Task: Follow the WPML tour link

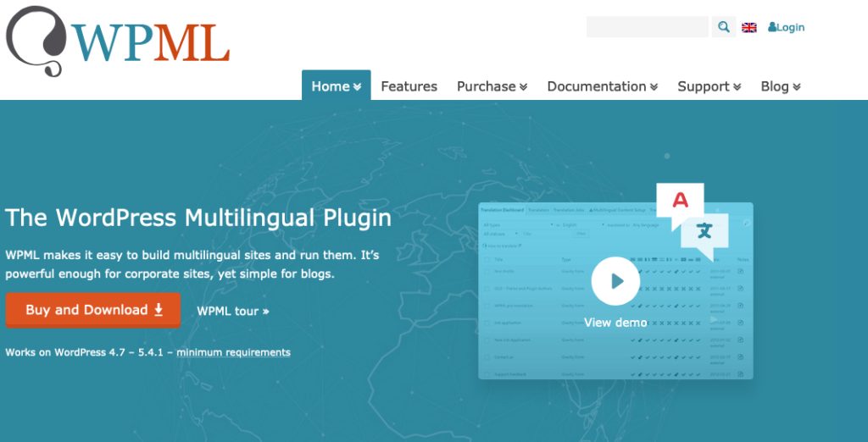Action: [x=233, y=311]
